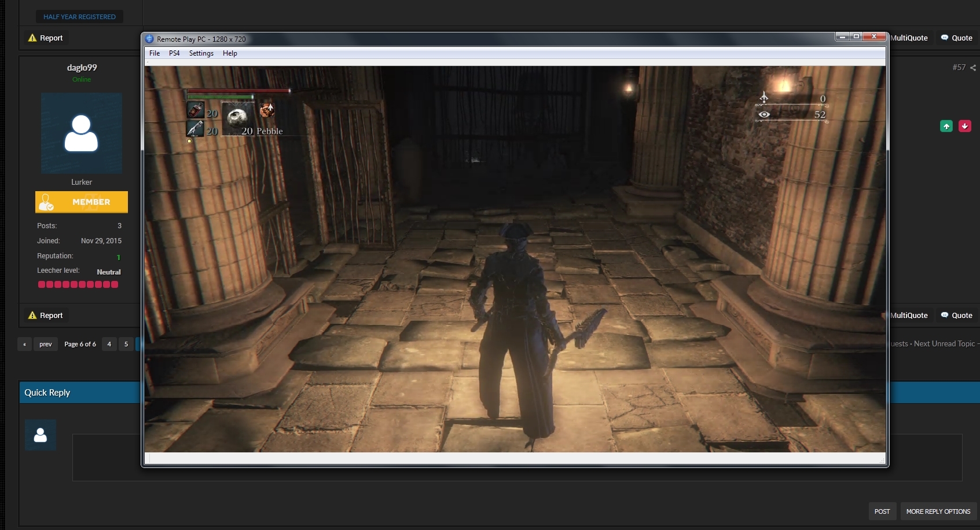Click the share icon next to #57

973,68
